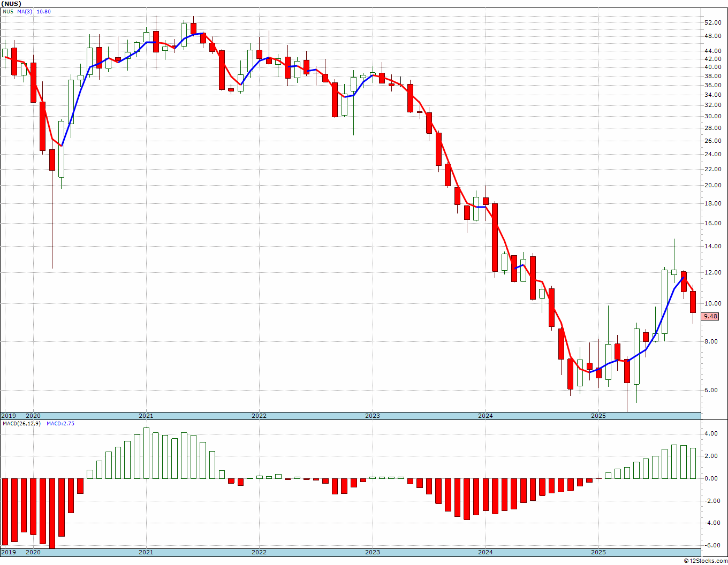The height and width of the screenshot is (565, 728).
Task: Click the 14.00 price axis label
Action: [712, 247]
